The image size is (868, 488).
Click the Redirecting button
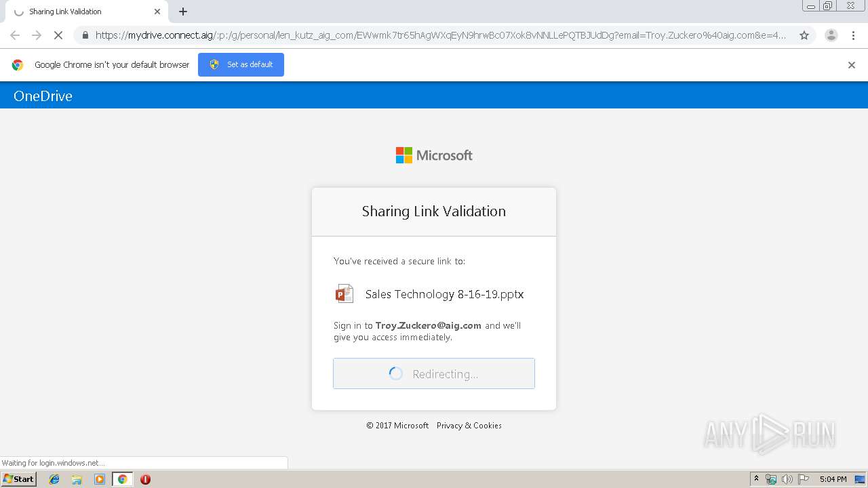pos(434,373)
